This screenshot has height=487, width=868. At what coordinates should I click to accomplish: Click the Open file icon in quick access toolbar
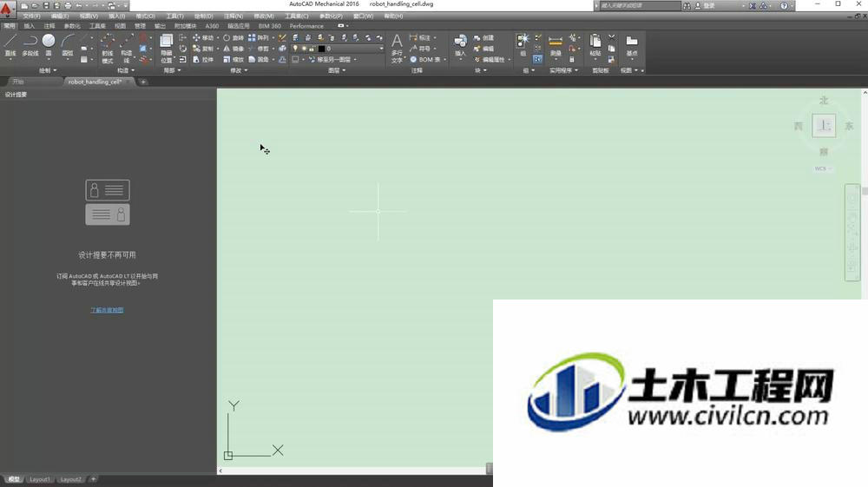click(x=35, y=5)
